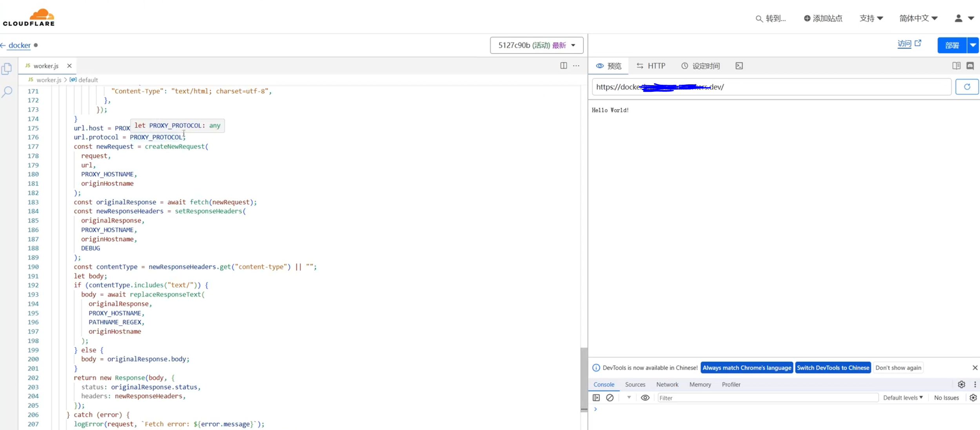Click setResponseHeaders on line 184
980x430 pixels.
pos(209,211)
